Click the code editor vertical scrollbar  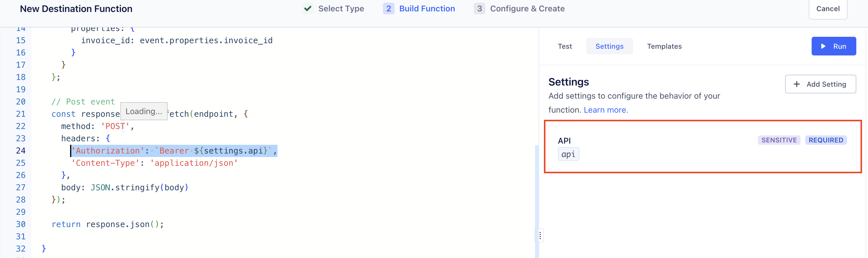click(537, 201)
